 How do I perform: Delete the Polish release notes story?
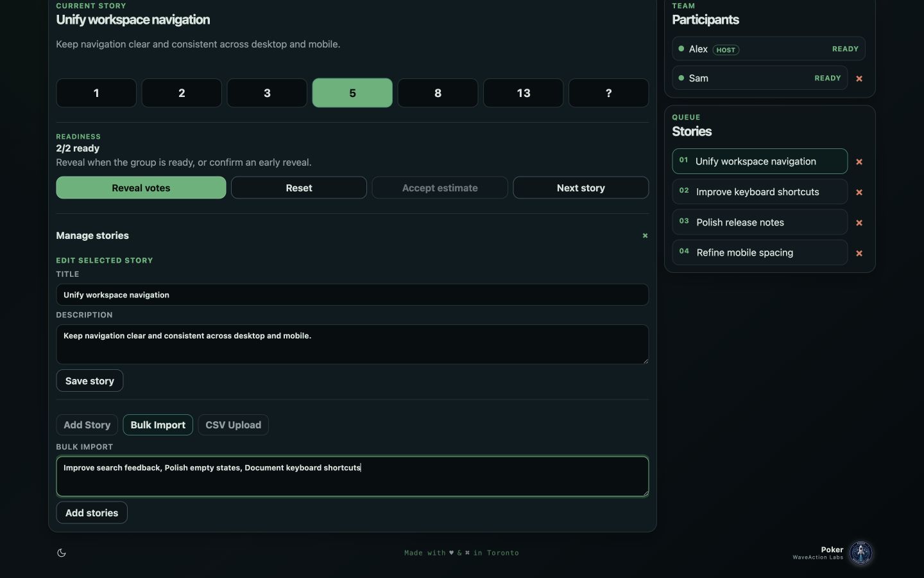pos(859,223)
